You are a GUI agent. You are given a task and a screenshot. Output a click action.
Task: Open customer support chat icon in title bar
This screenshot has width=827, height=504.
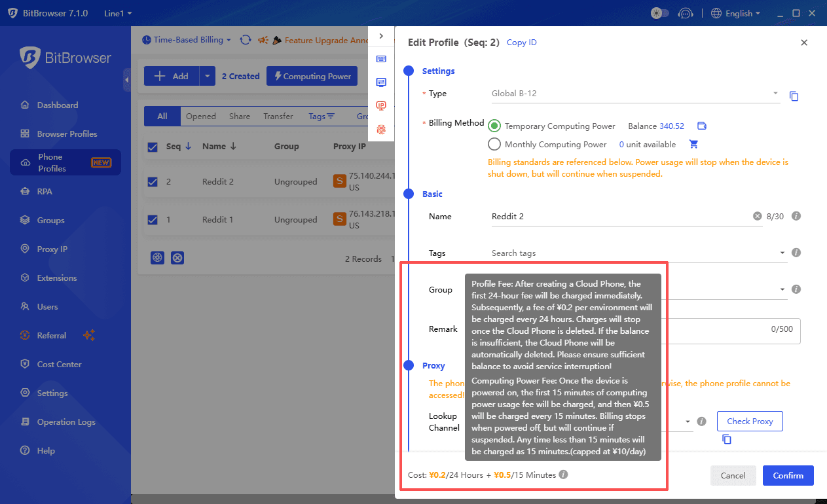[685, 13]
